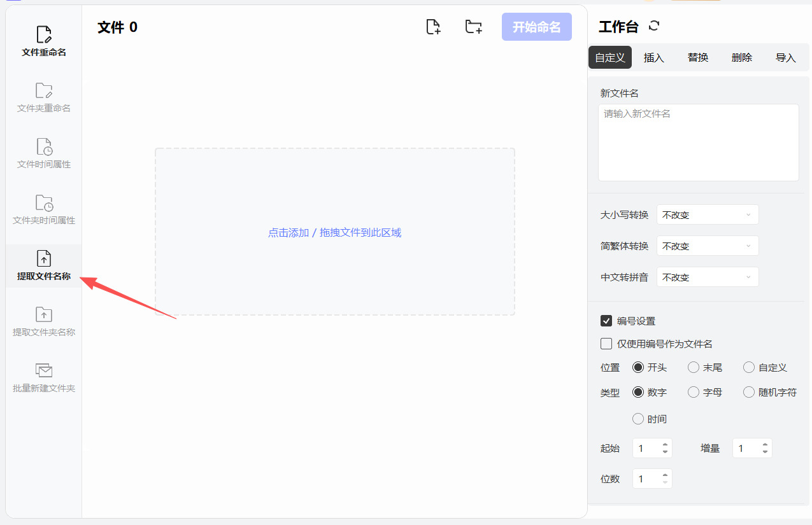Expand the 大小写转换 dropdown

[707, 215]
